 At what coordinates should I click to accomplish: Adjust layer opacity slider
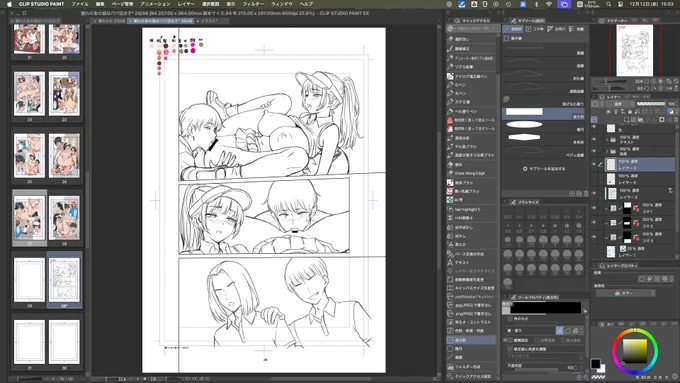(651, 104)
